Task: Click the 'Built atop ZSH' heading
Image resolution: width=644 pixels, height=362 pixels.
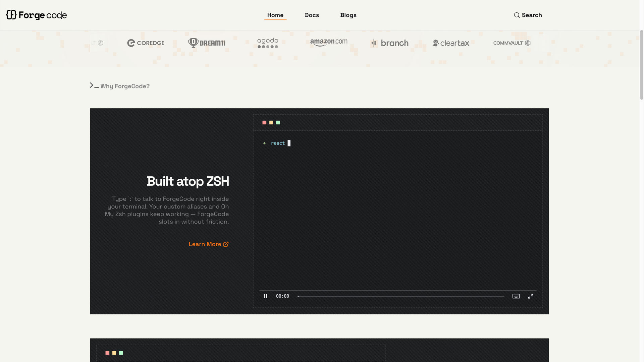Action: [188, 181]
